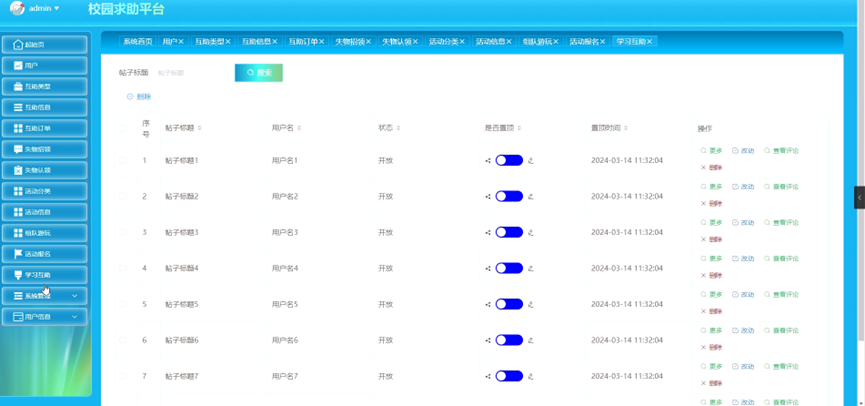This screenshot has height=406, width=865.
Task: Toggle 是否置顶 switch for 帖子标题6
Action: tap(509, 340)
